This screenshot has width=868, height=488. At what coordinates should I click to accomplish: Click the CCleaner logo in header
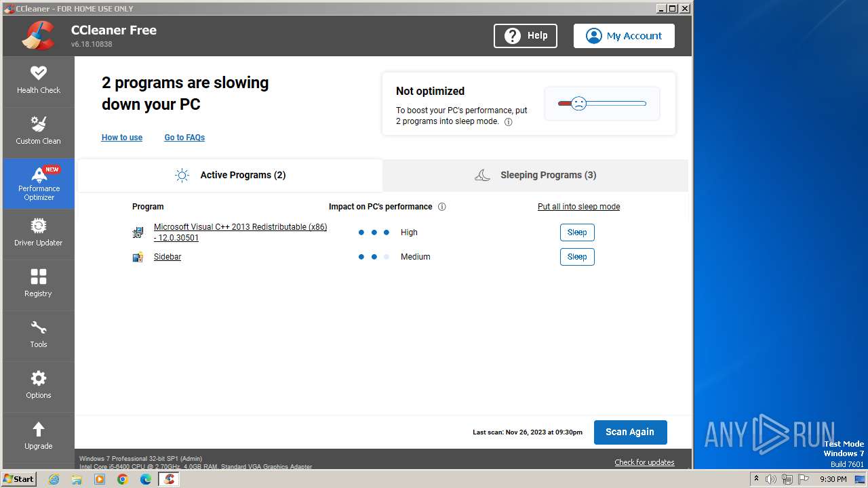tap(38, 36)
